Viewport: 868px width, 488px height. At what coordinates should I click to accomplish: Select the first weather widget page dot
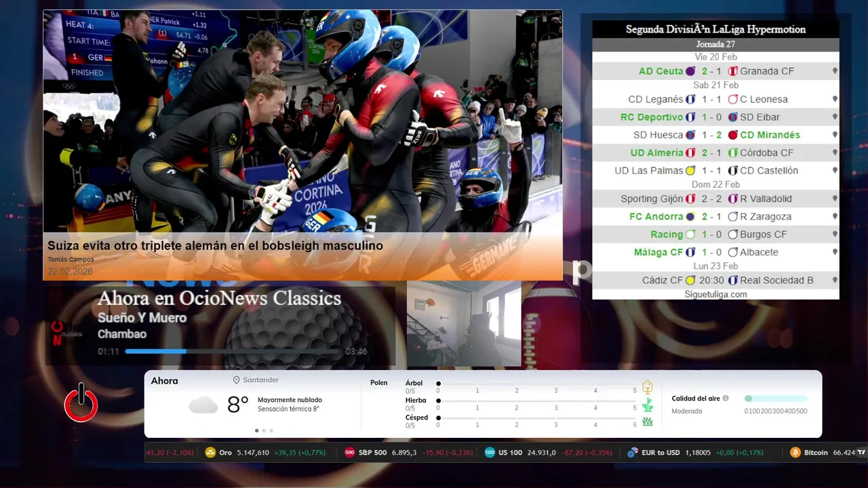(256, 430)
